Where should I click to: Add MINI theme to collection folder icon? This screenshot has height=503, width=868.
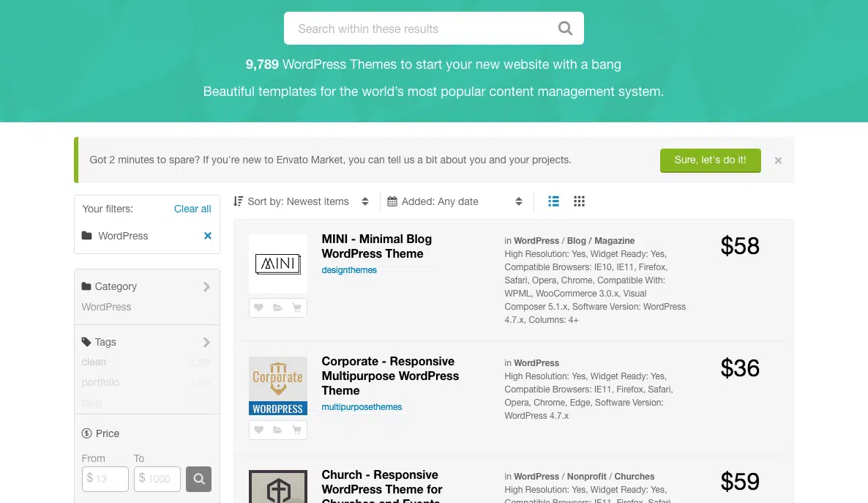[x=277, y=308]
